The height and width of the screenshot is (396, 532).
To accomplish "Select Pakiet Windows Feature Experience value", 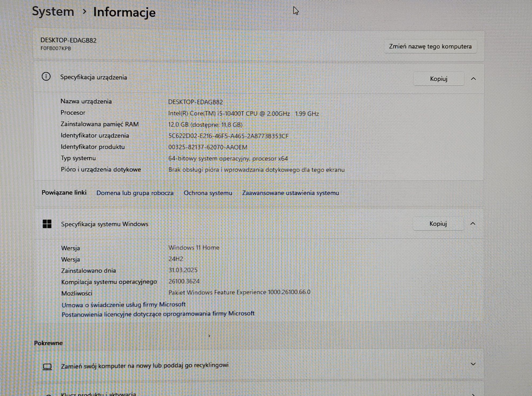I will pyautogui.click(x=239, y=292).
